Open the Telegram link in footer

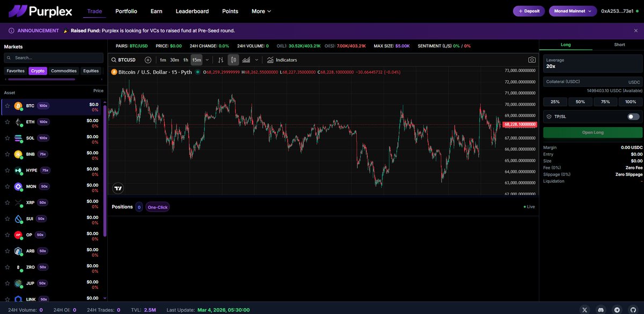(617, 310)
